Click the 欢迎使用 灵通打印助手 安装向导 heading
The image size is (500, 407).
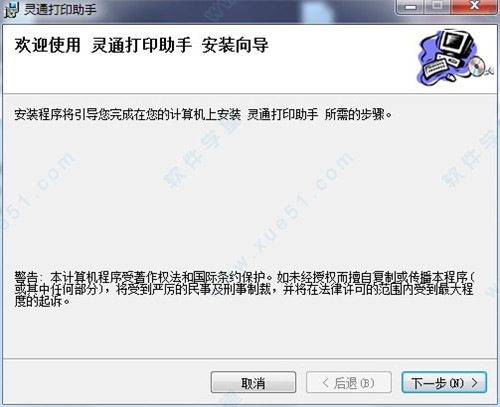141,45
